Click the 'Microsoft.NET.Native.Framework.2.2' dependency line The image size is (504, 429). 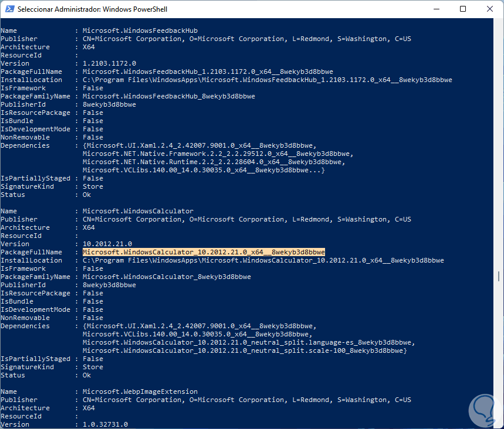[218, 154]
